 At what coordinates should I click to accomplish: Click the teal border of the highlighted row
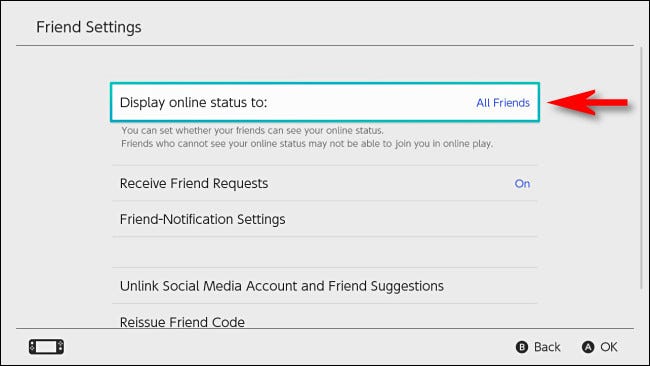click(325, 83)
